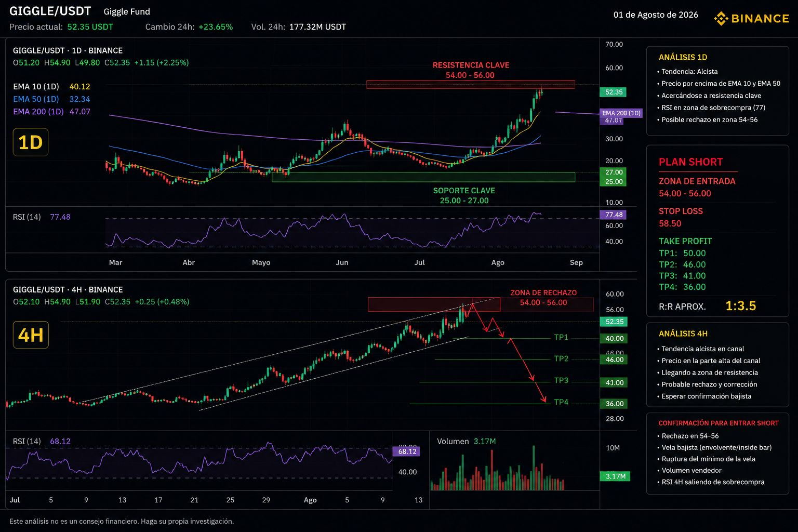Click the green 36.00 axis tag on 4H chart
Image resolution: width=798 pixels, height=532 pixels.
tap(614, 404)
